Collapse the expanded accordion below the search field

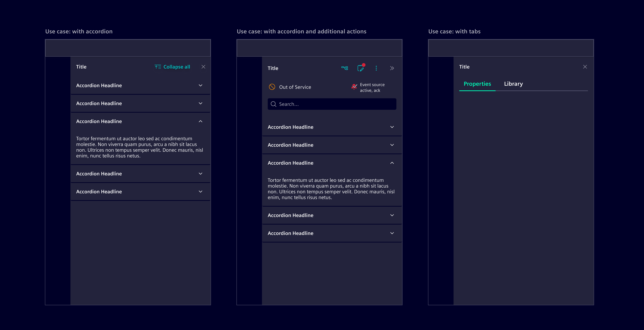(x=392, y=163)
